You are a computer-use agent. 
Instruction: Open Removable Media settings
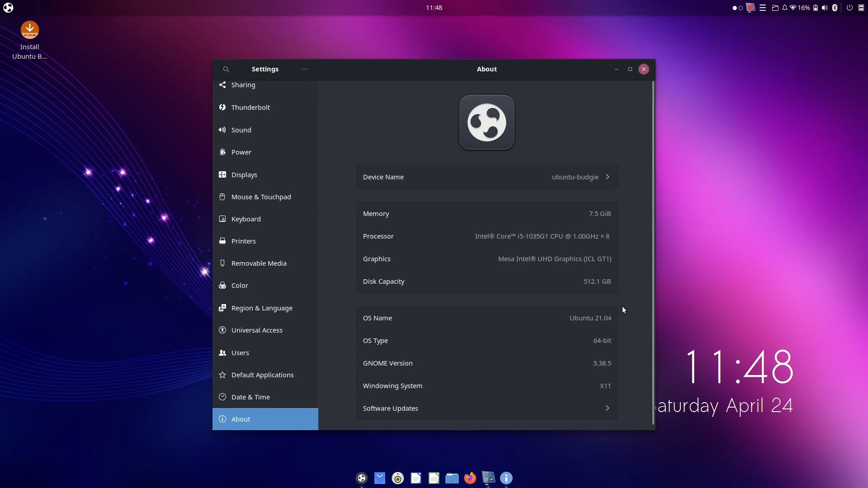[x=265, y=263]
